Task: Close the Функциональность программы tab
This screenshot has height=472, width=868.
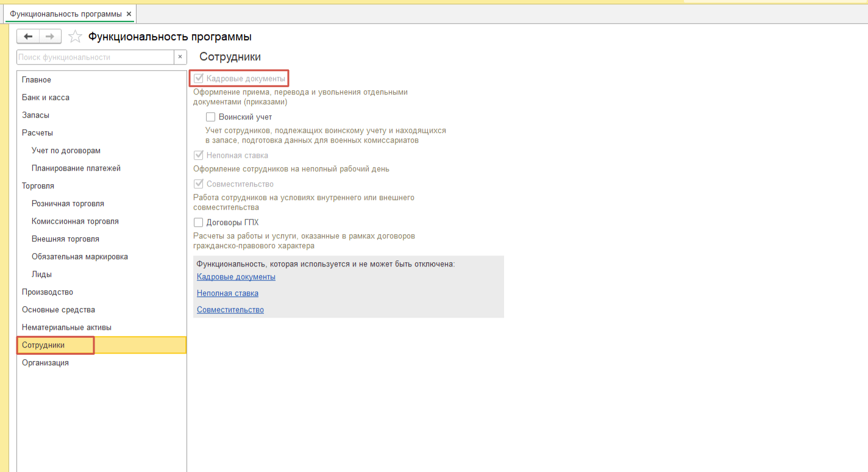Action: [129, 13]
